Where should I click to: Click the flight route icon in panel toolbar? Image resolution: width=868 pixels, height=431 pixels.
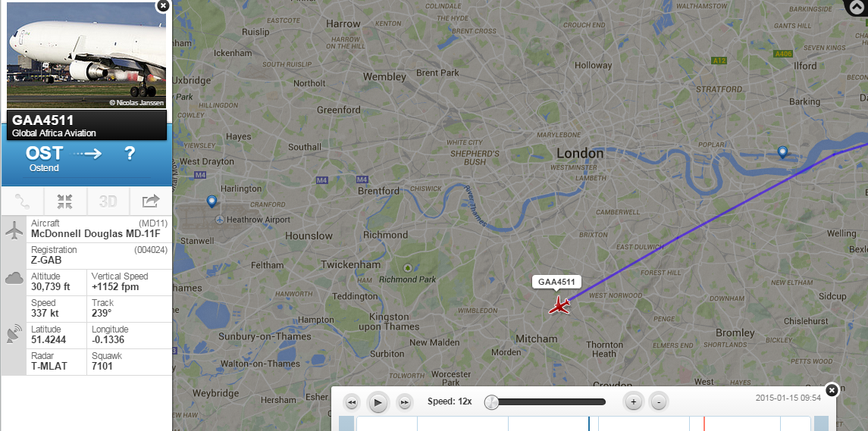[x=22, y=201]
